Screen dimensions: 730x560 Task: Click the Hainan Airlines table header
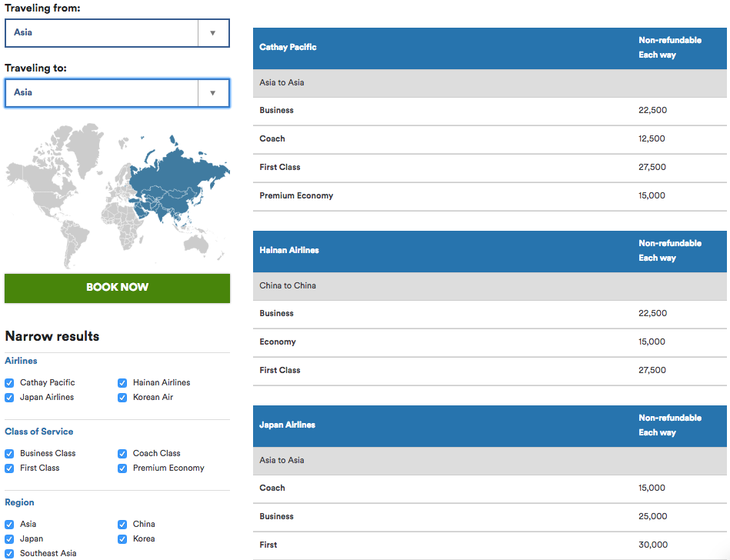pyautogui.click(x=490, y=252)
